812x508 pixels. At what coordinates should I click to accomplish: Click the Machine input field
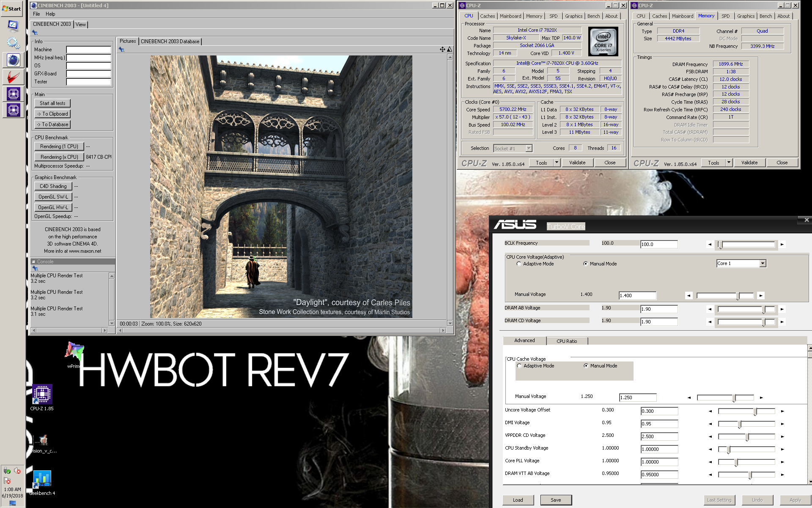[x=88, y=50]
